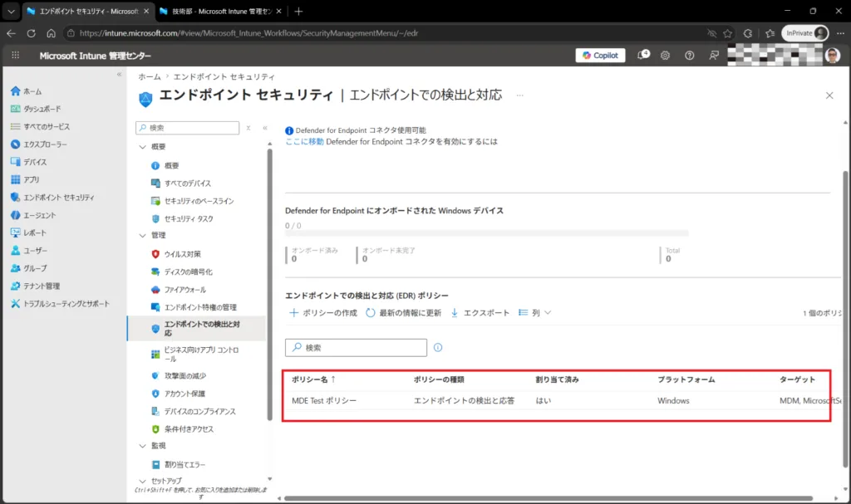Open help question mark icon
The height and width of the screenshot is (504, 851).
click(x=689, y=56)
